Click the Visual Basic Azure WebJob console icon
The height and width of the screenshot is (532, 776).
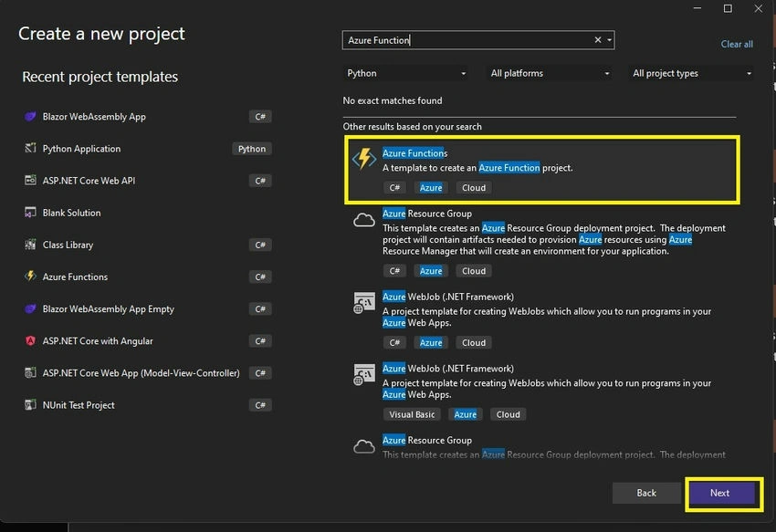(x=364, y=374)
